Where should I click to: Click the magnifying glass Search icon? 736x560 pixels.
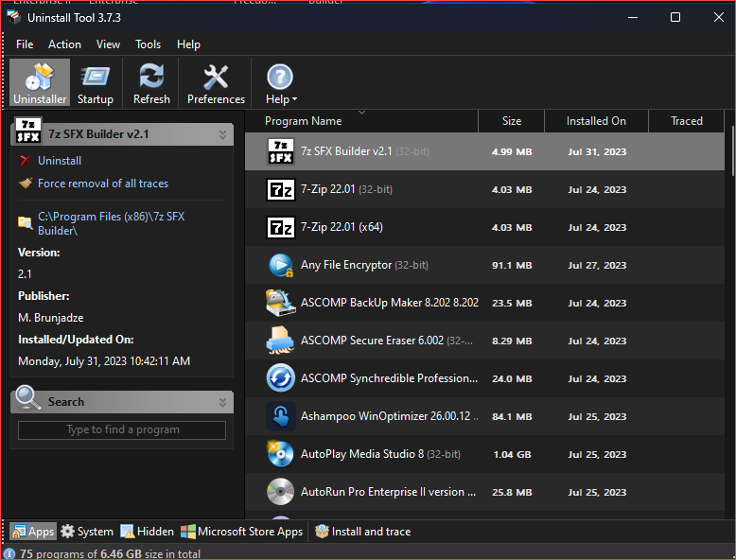coord(28,398)
